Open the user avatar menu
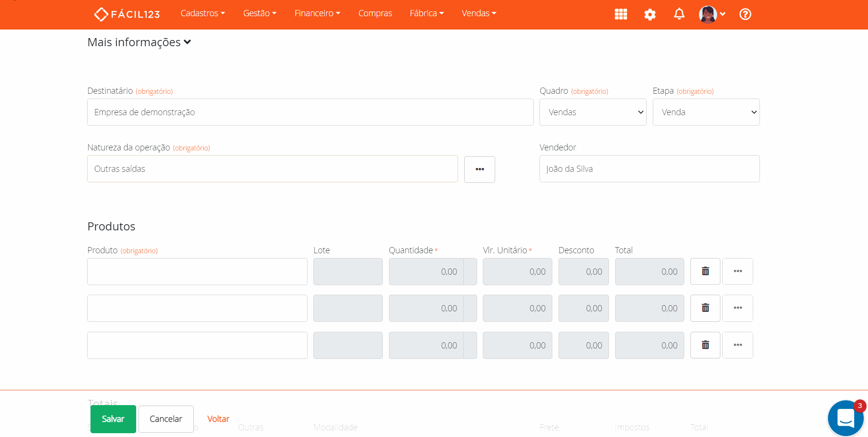 click(x=711, y=14)
